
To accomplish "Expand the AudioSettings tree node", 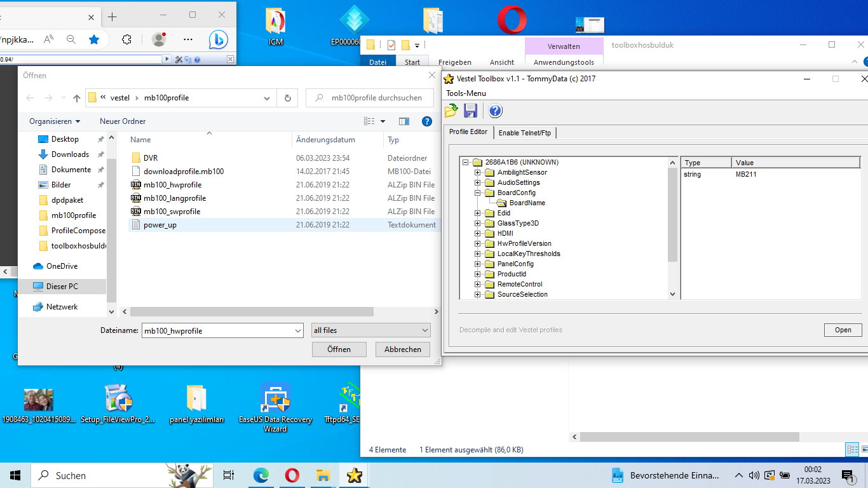I will (477, 182).
